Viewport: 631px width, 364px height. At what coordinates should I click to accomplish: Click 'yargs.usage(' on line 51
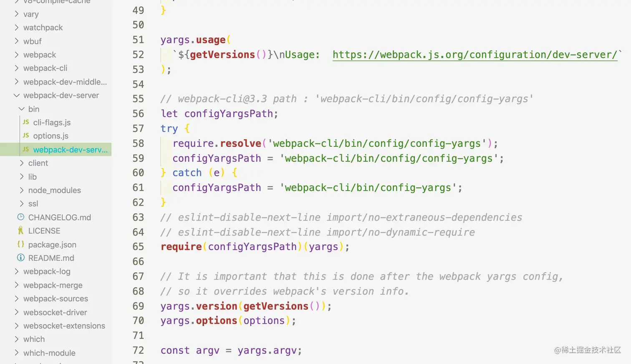196,40
